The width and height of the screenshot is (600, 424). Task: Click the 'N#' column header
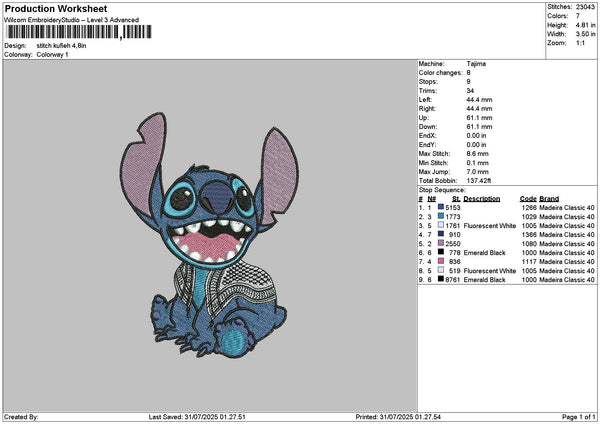click(432, 199)
